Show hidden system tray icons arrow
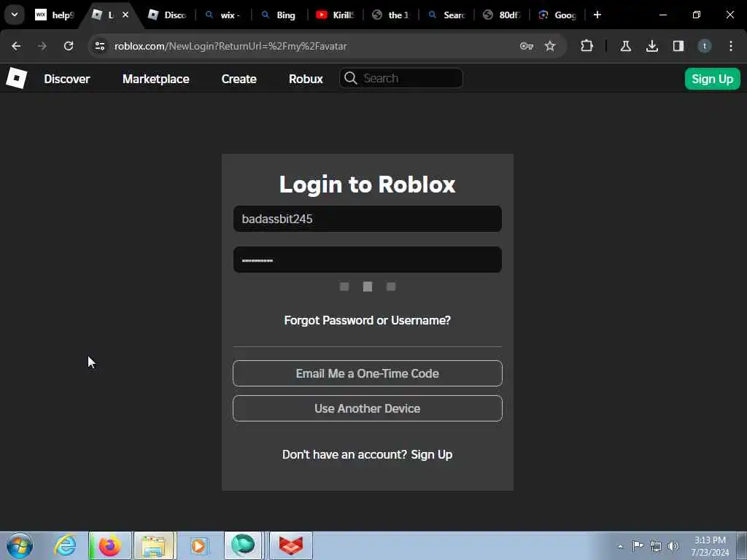The width and height of the screenshot is (747, 560). tap(620, 546)
